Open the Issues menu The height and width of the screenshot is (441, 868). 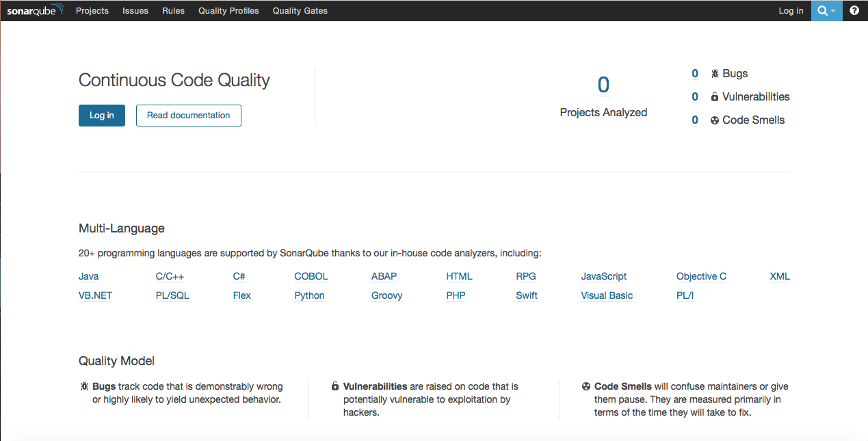click(135, 11)
